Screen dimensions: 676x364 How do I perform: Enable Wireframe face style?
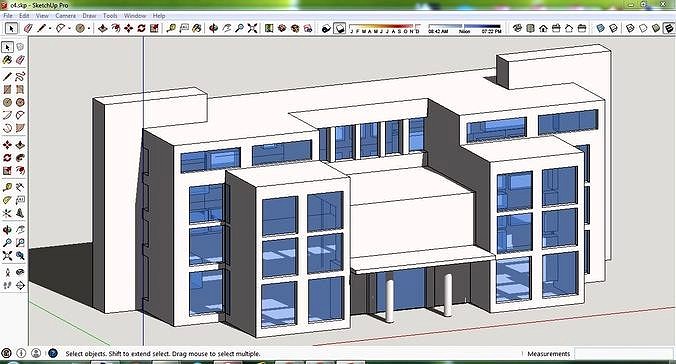click(630, 28)
